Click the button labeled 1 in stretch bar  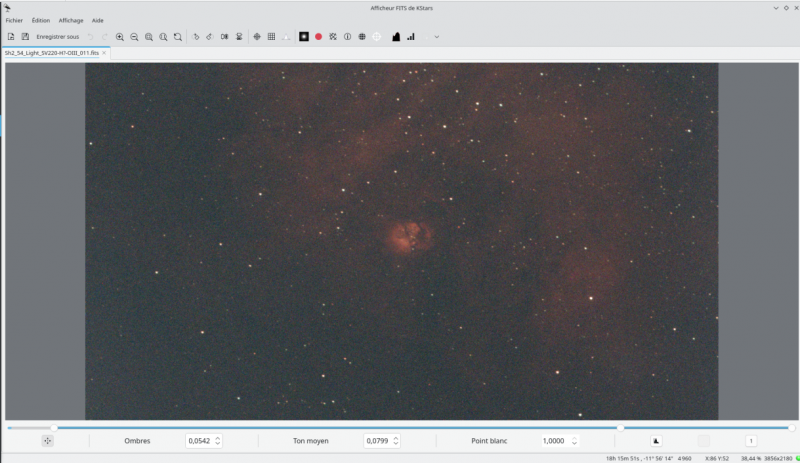(751, 441)
